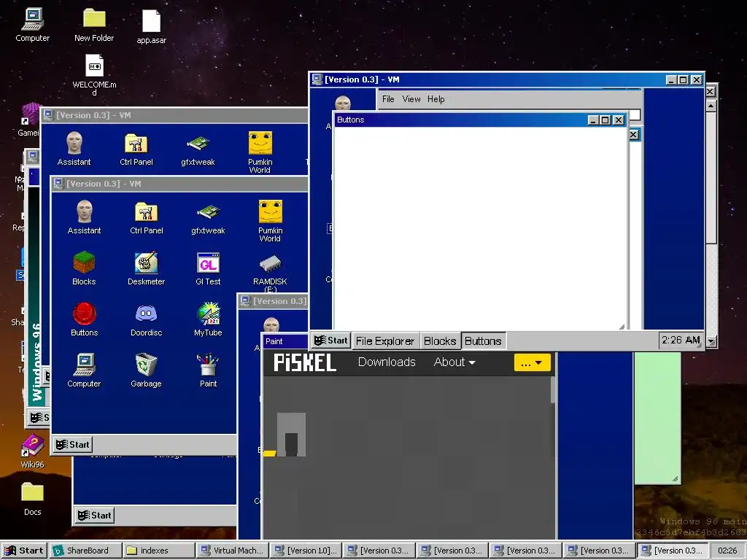Viewport: 747px width, 560px height.
Task: Open the yellow ellipsis dropdown in Piskel
Action: (x=532, y=362)
